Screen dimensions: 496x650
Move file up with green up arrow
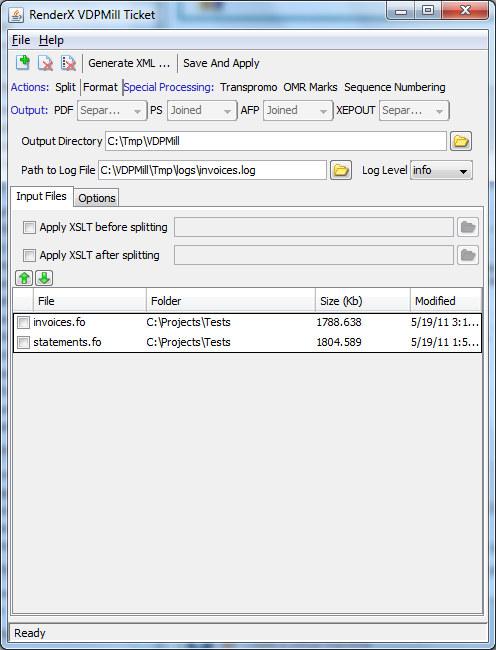pyautogui.click(x=24, y=278)
